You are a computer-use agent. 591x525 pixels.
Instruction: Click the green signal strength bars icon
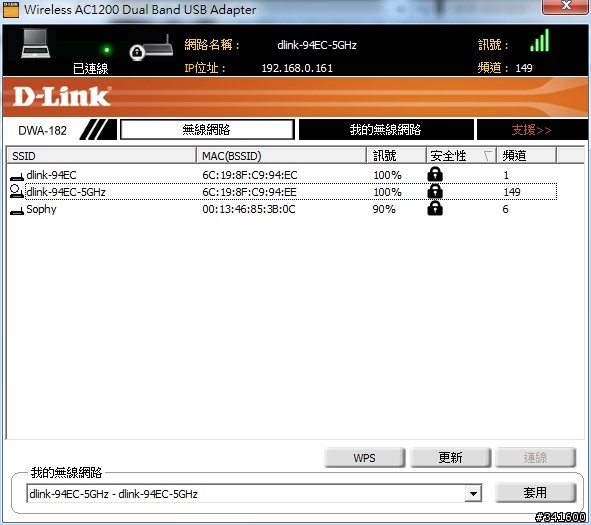pyautogui.click(x=539, y=41)
